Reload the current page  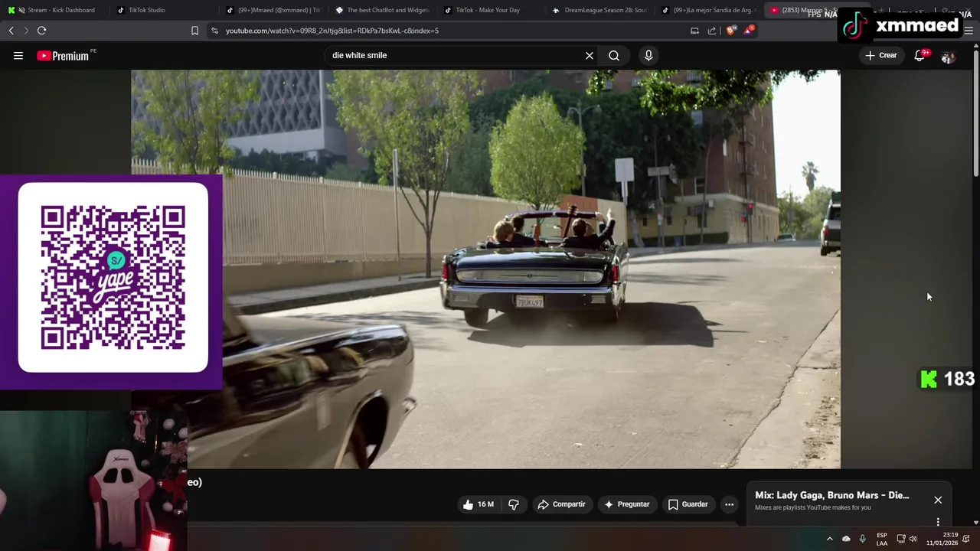(x=42, y=31)
